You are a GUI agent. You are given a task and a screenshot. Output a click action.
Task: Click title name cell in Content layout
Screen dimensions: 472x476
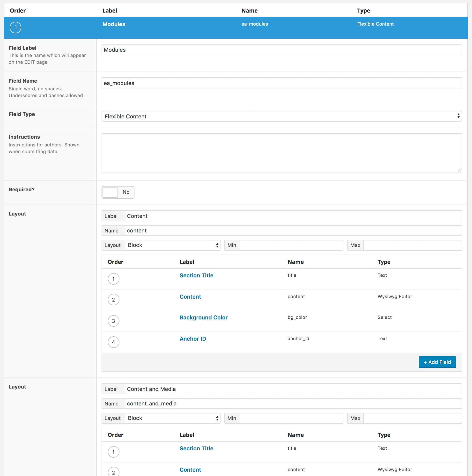coord(292,275)
